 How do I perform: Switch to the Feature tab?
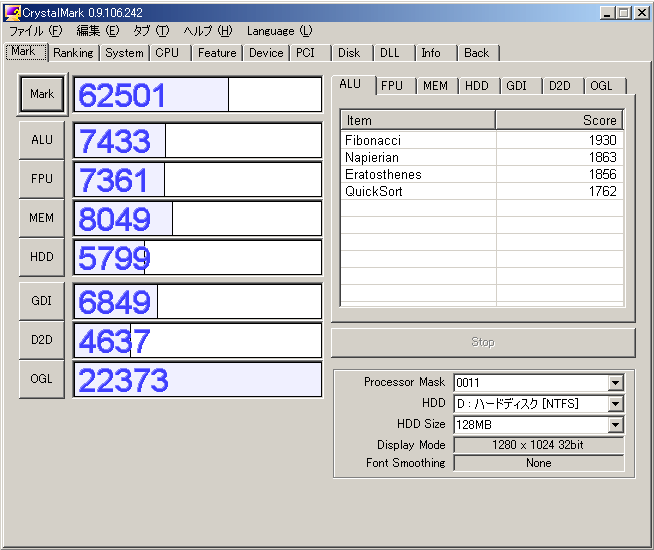[217, 53]
